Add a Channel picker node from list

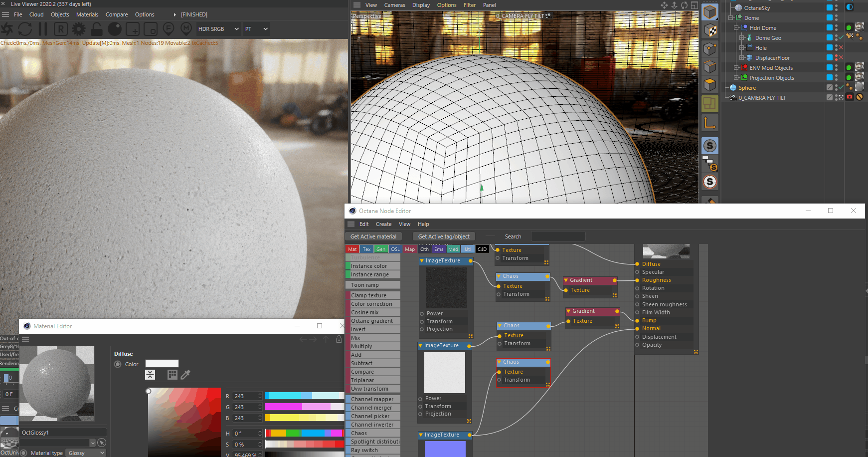pos(373,416)
